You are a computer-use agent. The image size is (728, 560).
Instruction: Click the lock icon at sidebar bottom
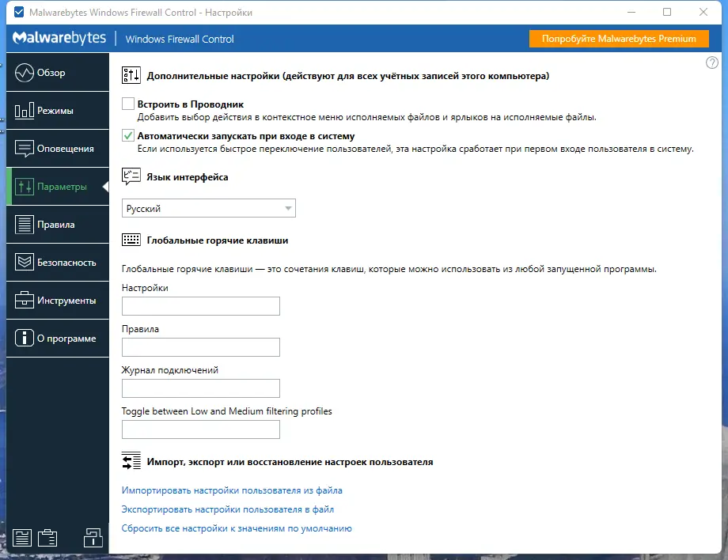pos(93,537)
